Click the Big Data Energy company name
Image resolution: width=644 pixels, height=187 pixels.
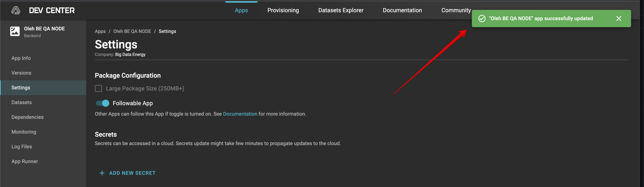[x=130, y=54]
